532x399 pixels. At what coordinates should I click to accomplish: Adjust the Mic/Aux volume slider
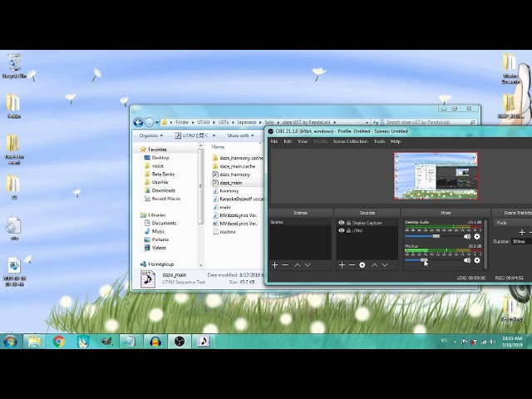[424, 260]
